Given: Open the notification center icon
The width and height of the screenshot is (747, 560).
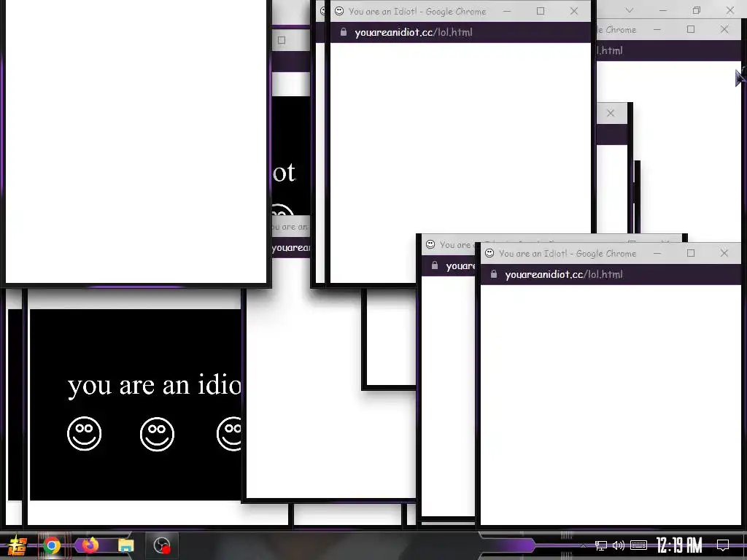Looking at the screenshot, I should (723, 545).
